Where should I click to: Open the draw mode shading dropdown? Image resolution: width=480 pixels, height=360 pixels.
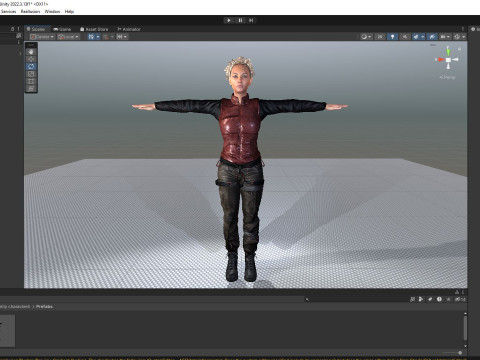[x=366, y=37]
